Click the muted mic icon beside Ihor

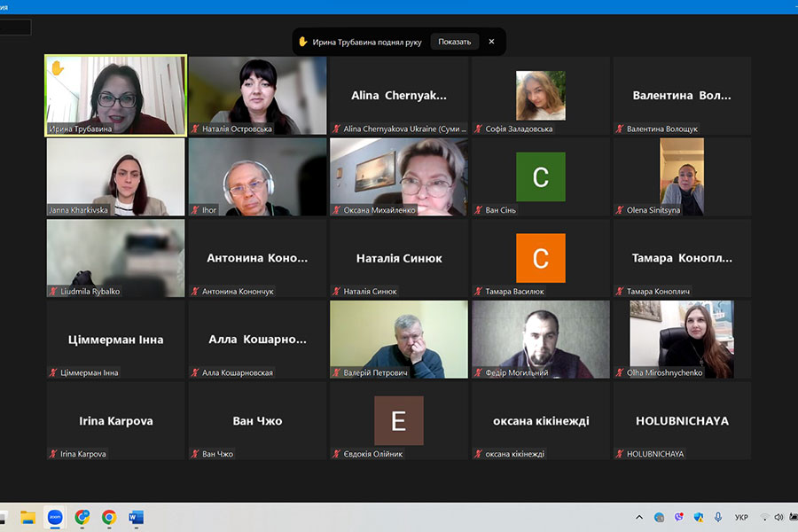coord(195,210)
